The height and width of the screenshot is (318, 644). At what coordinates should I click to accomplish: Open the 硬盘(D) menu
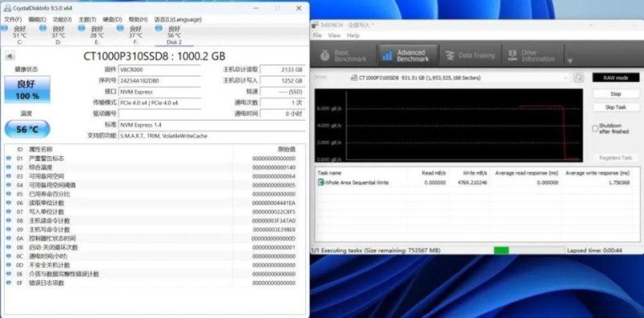[112, 19]
